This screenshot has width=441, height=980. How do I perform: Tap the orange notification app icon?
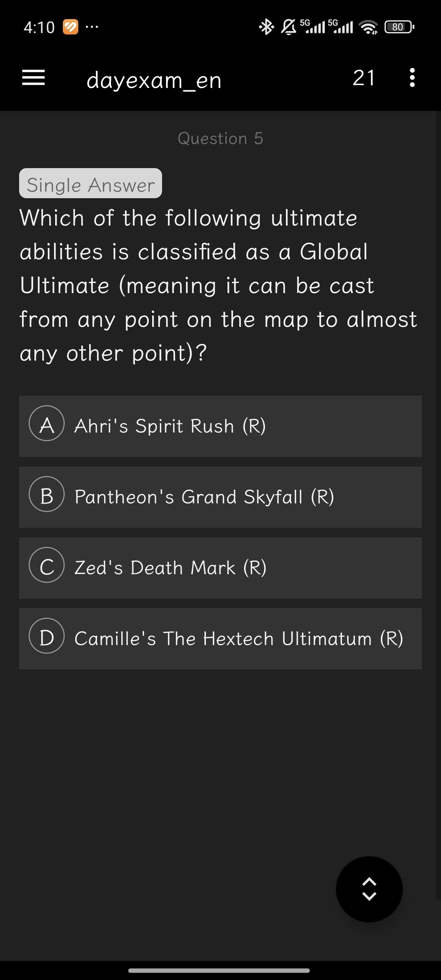(x=71, y=28)
